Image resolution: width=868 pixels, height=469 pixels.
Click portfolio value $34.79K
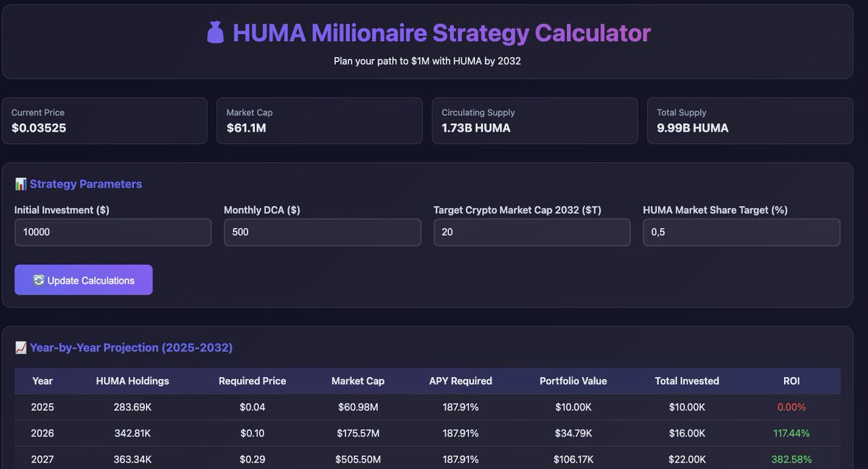point(573,433)
